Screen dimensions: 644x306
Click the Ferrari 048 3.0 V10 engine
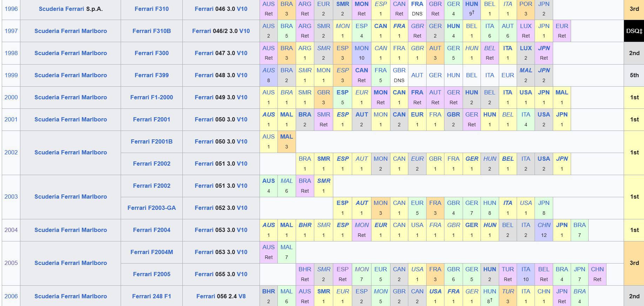point(221,75)
